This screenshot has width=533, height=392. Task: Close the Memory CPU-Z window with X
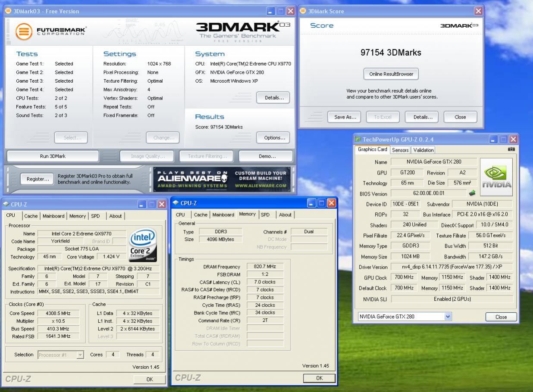click(332, 203)
